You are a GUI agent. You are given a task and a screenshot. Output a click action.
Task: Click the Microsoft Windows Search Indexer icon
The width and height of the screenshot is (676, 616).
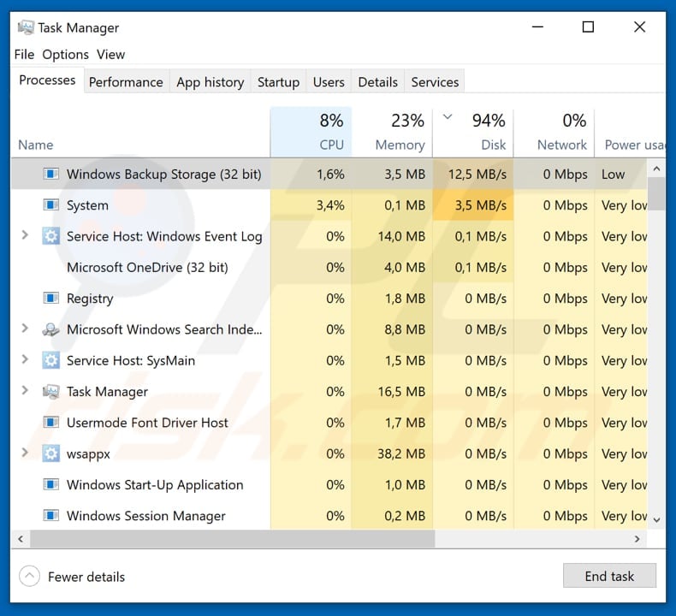[x=50, y=329]
